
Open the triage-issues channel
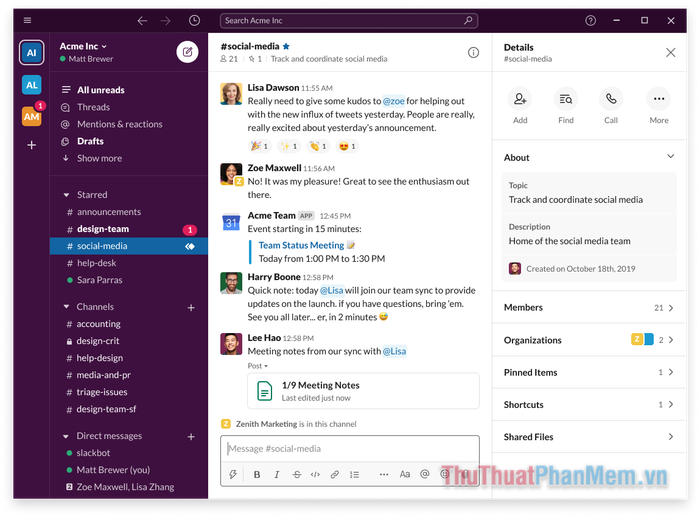(x=101, y=392)
